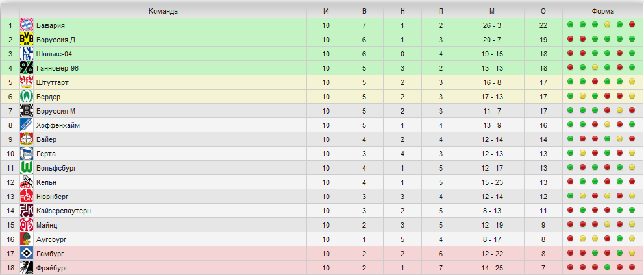The image size is (644, 275).
Task: Click the Бавария club logo
Action: 26,25
